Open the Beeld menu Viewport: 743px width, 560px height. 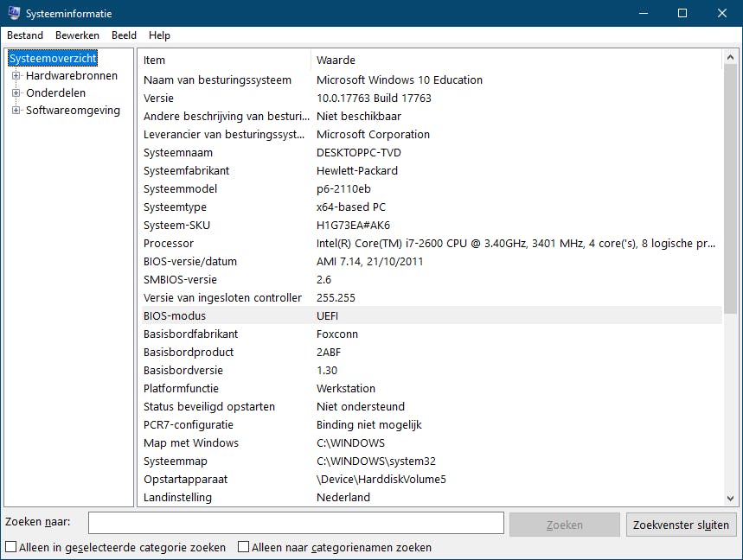tap(125, 35)
